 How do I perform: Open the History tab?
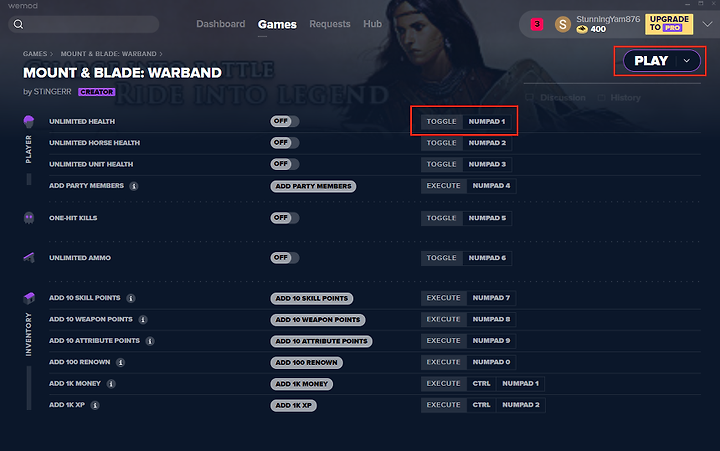619,98
